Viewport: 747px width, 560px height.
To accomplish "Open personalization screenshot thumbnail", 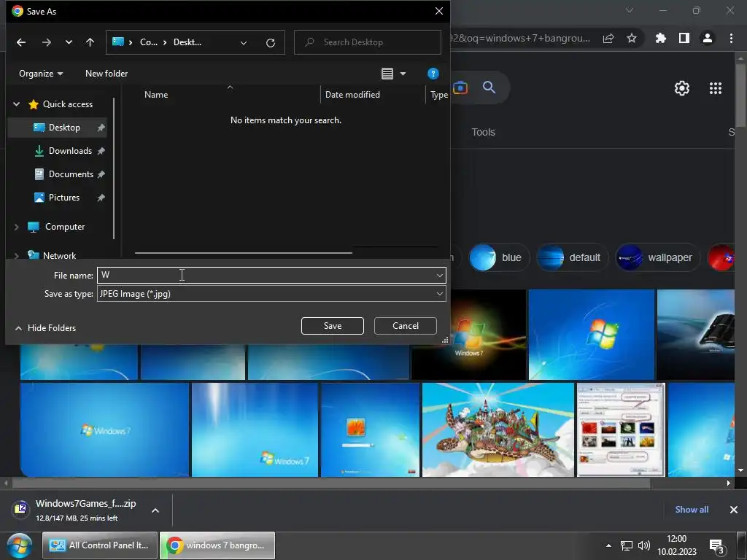I will pyautogui.click(x=621, y=429).
